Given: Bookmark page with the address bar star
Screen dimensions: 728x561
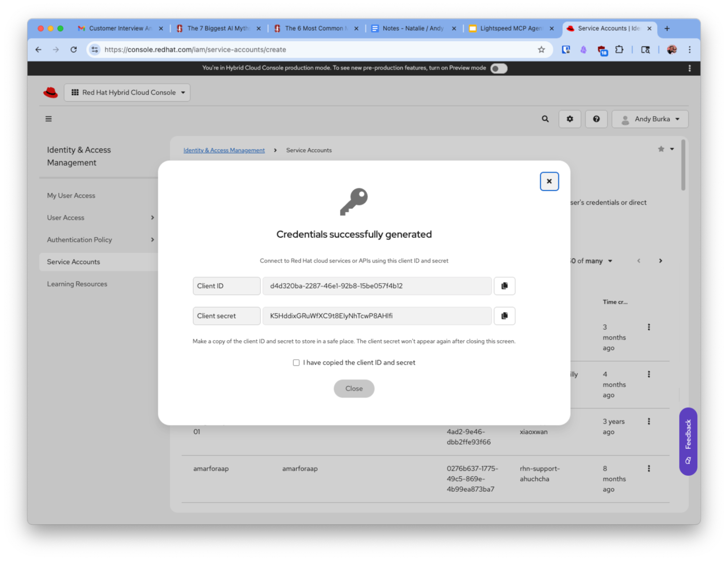Looking at the screenshot, I should click(541, 50).
